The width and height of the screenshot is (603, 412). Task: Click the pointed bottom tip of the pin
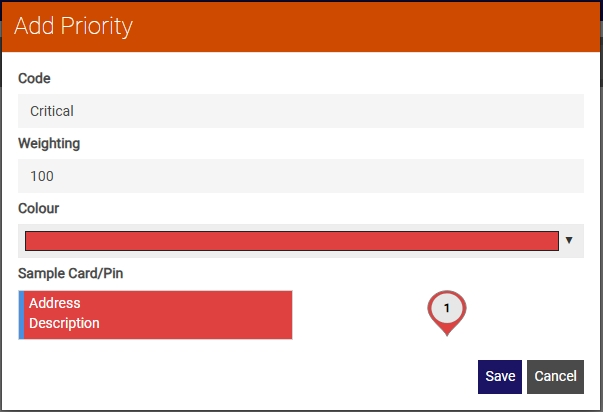tap(446, 333)
